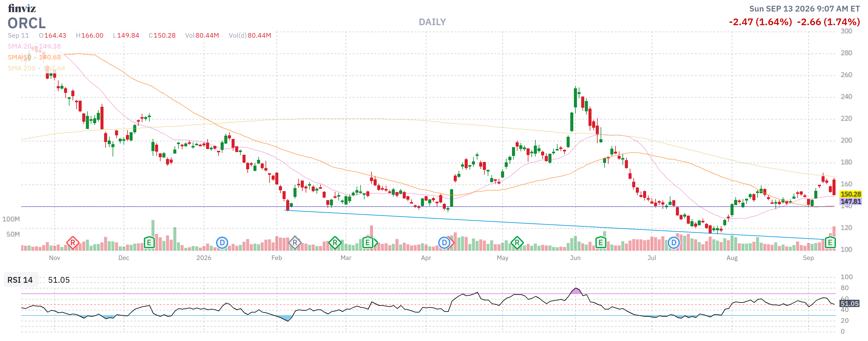Click the RSI 14 indicator label
868x341 pixels.
tap(20, 280)
